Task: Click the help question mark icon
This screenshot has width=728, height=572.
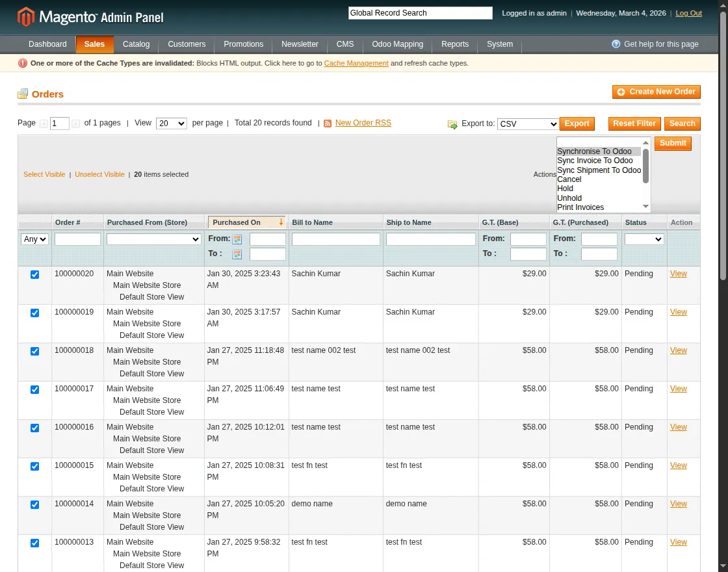Action: click(x=616, y=44)
